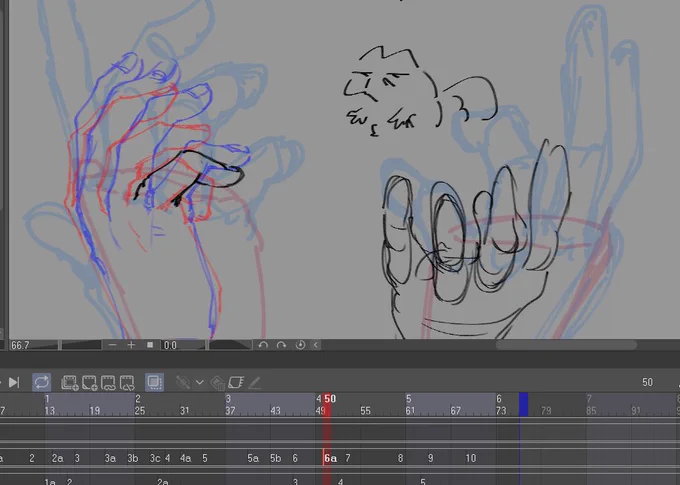Add a new animation cel

(x=89, y=382)
